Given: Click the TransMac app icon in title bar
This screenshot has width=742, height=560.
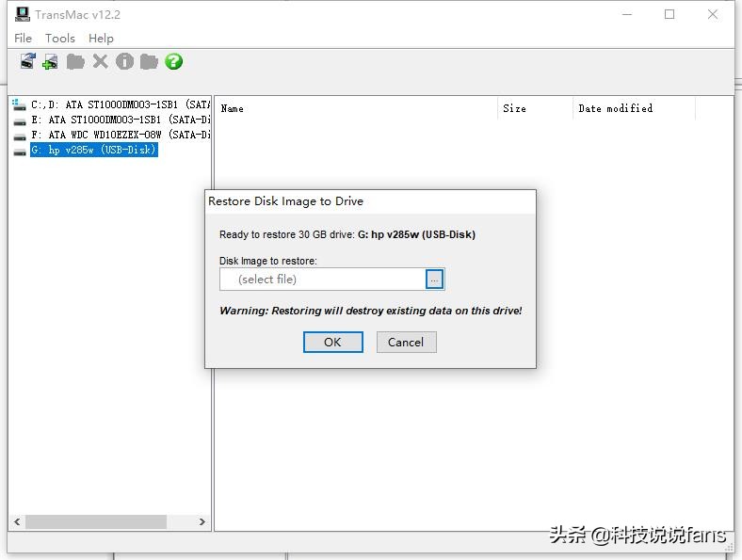Looking at the screenshot, I should point(23,14).
